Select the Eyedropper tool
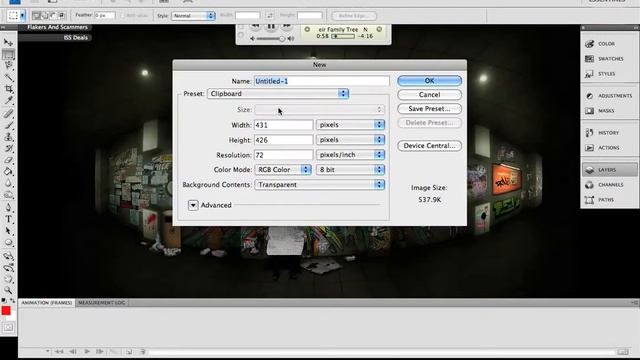The width and height of the screenshot is (640, 360). [8, 100]
